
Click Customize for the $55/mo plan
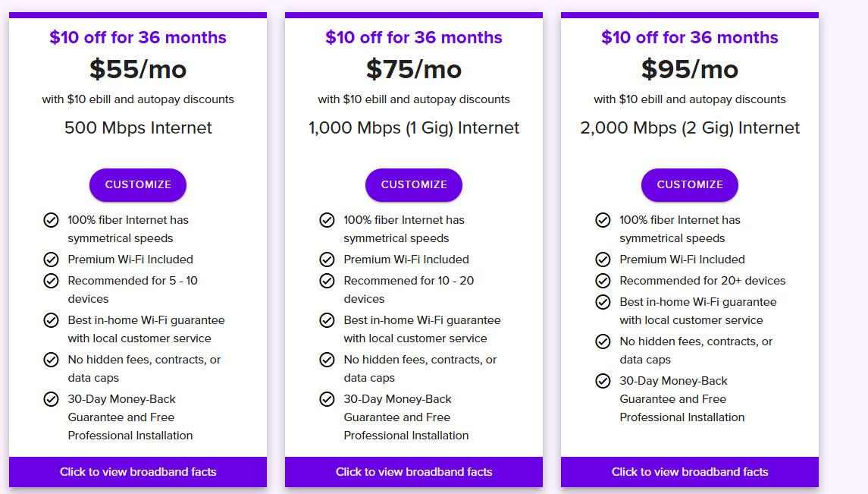(138, 184)
